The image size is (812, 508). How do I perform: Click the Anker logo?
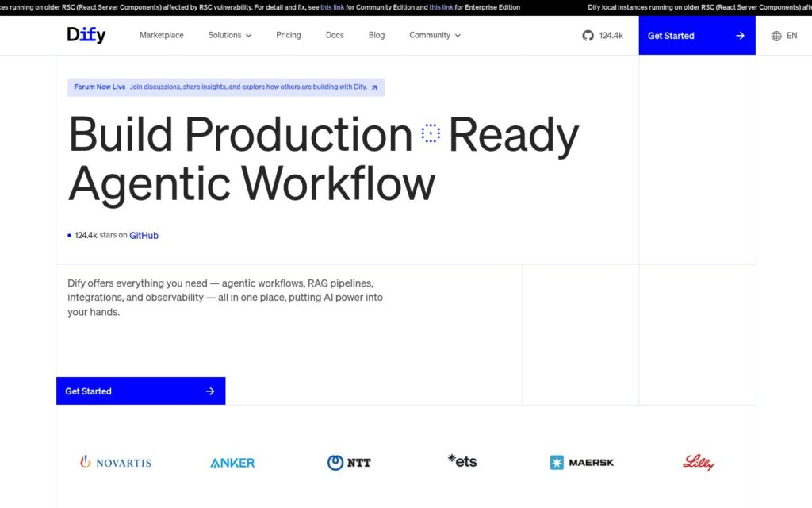[232, 463]
